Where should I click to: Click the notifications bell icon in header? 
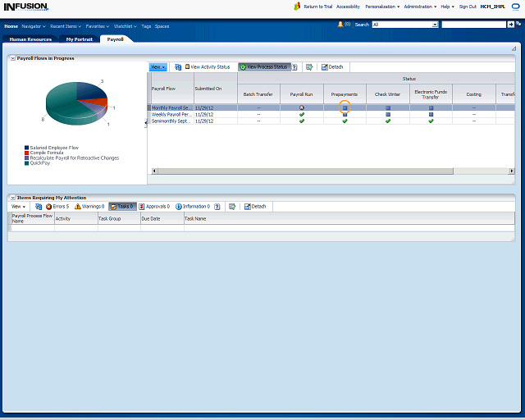340,25
